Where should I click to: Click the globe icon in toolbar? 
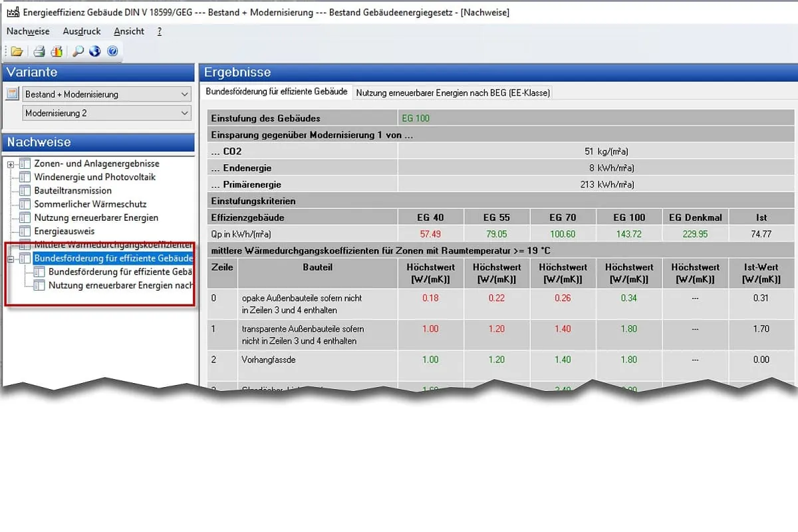tap(94, 51)
